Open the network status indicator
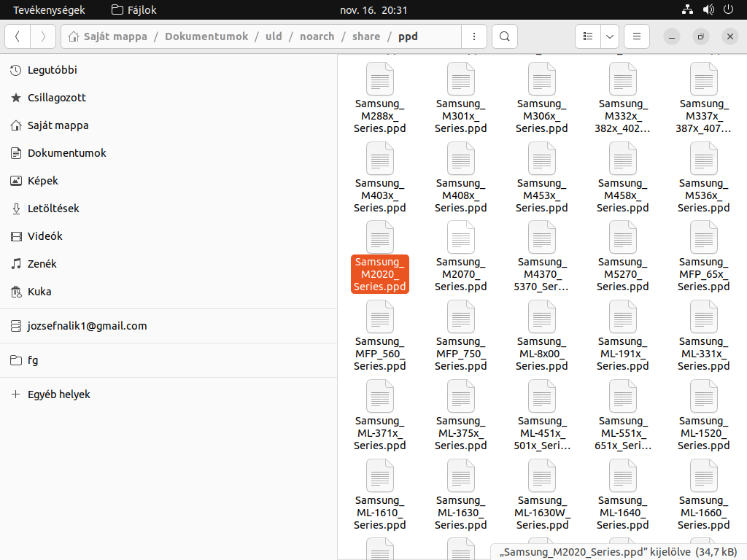 [x=687, y=9]
